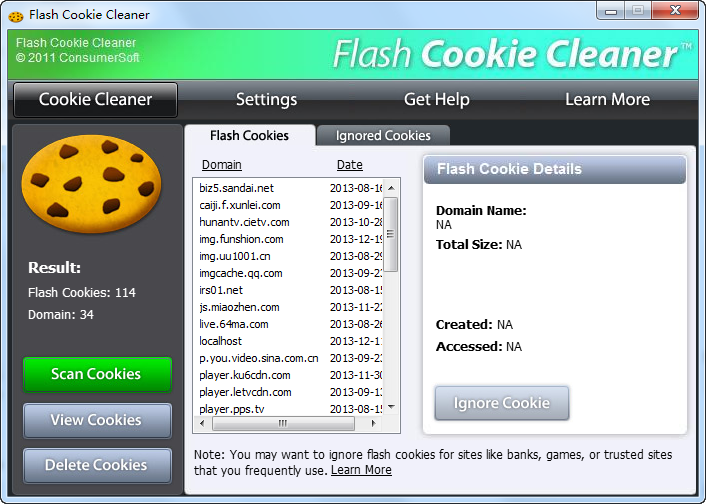Click the list's scroll up arrow
This screenshot has height=504, width=706.
click(x=391, y=188)
